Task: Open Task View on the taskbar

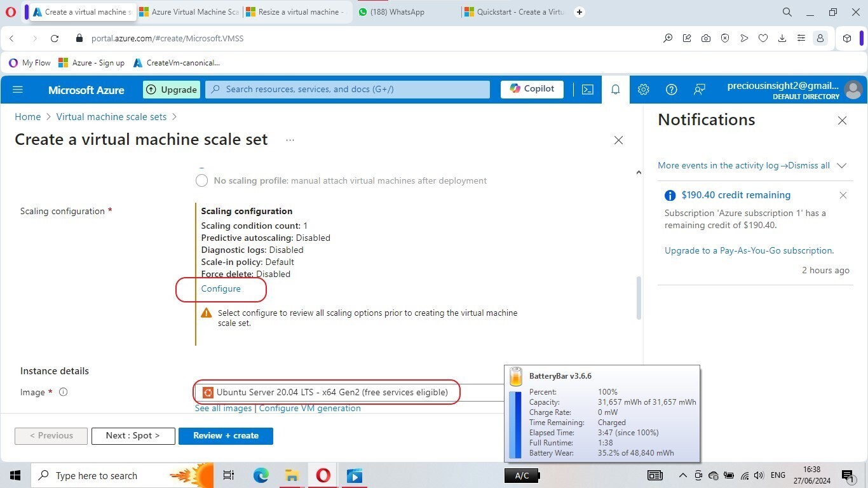Action: (x=229, y=475)
